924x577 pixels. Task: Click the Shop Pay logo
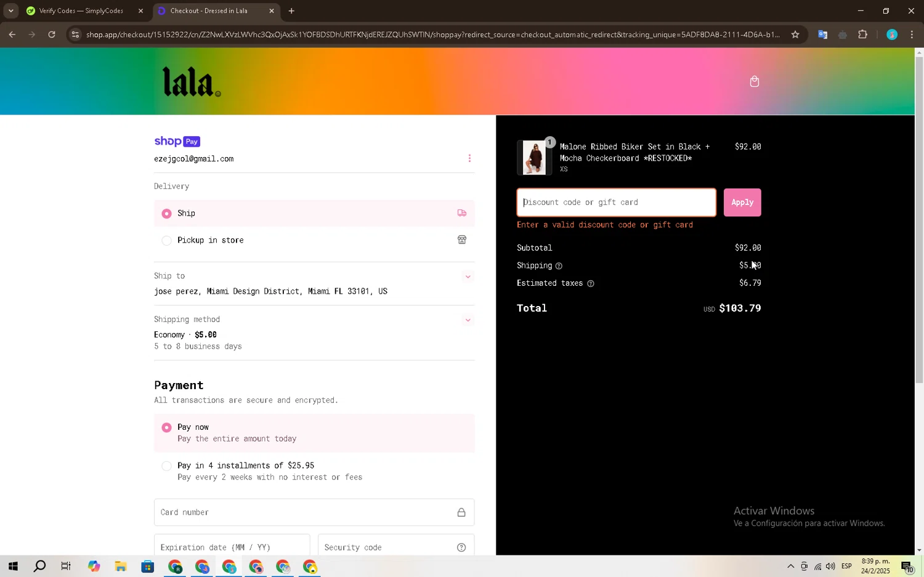pos(177,141)
